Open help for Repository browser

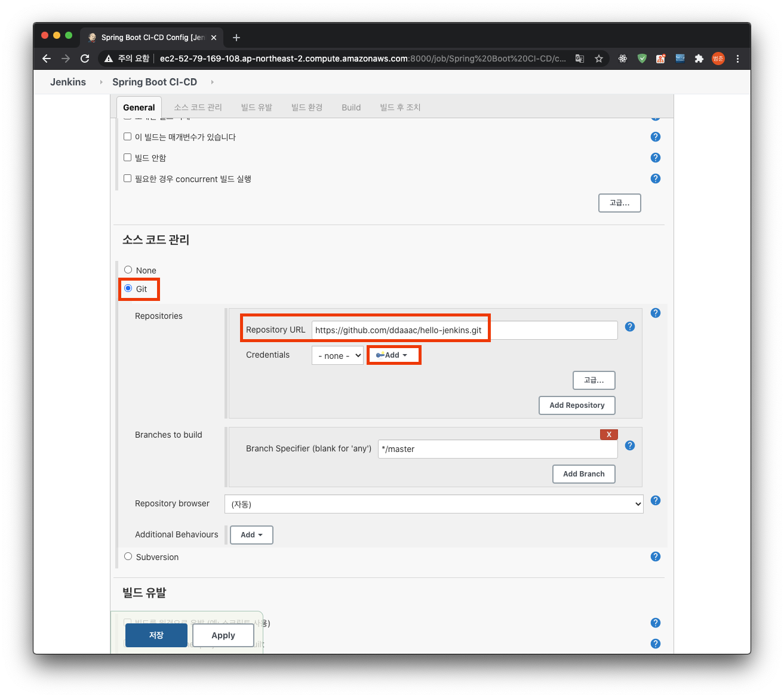656,500
